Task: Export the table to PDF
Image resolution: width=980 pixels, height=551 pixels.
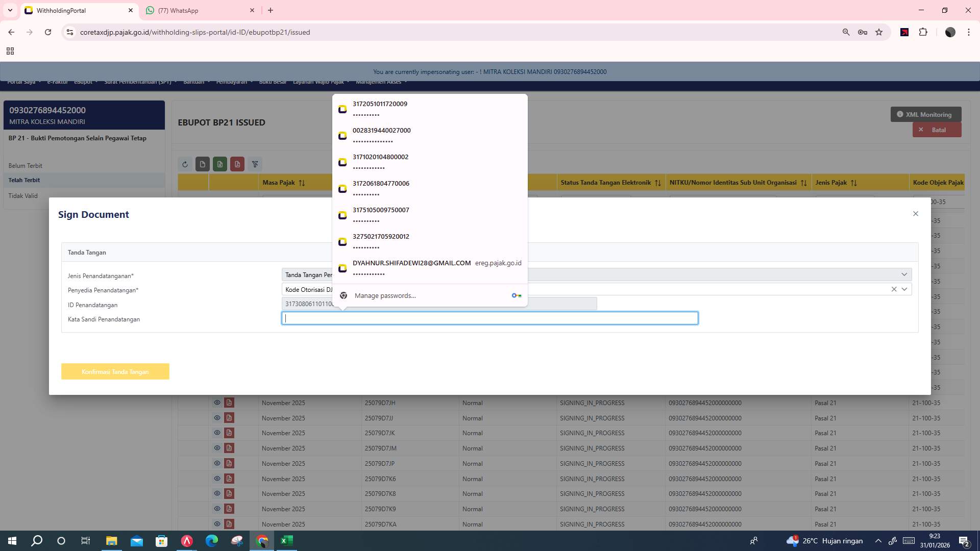Action: tap(237, 164)
